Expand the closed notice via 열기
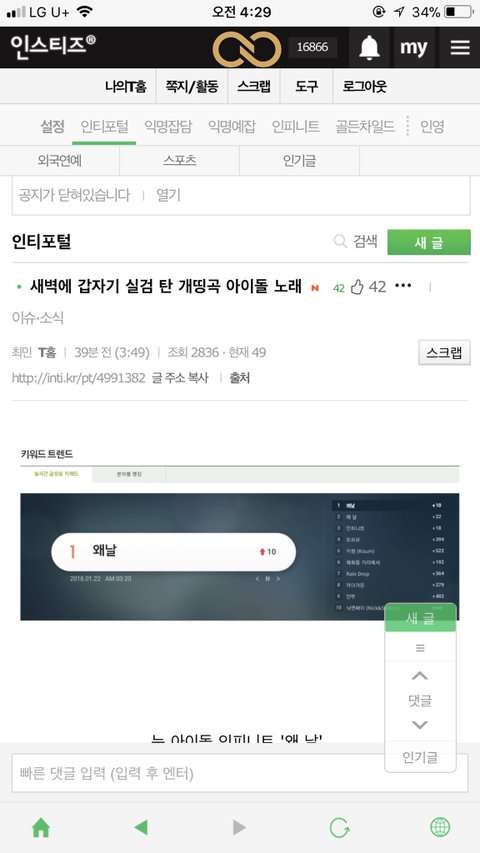This screenshot has height=853, width=480. point(168,195)
